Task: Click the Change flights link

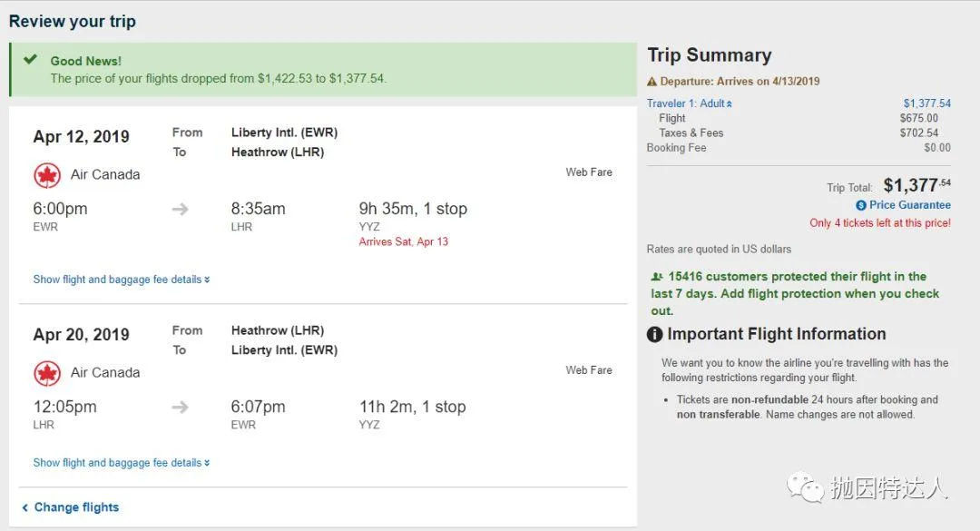Action: pos(76,507)
